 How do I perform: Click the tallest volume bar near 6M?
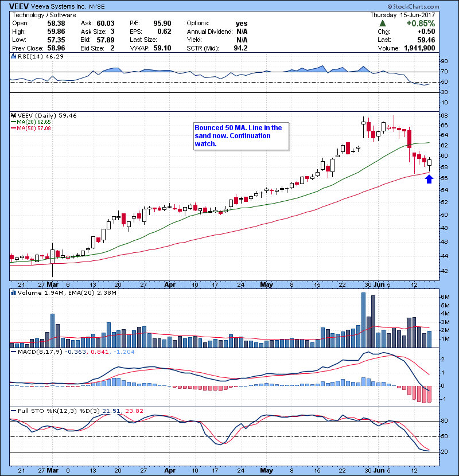363,320
